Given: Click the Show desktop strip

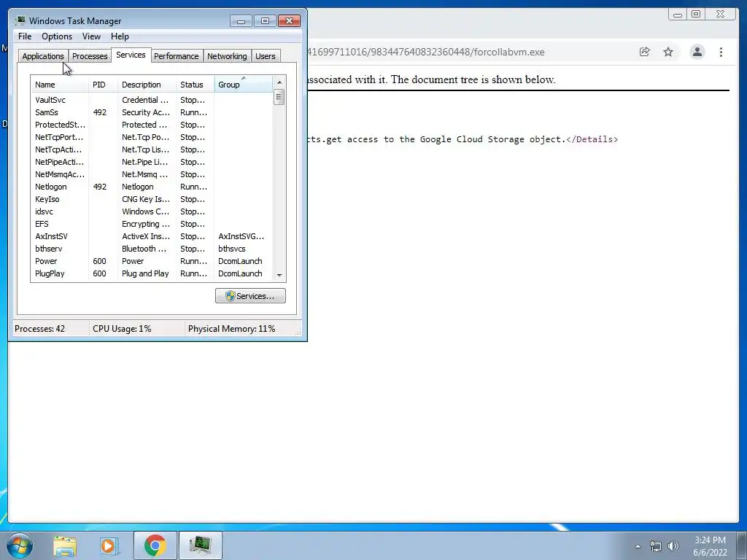Looking at the screenshot, I should (743, 545).
